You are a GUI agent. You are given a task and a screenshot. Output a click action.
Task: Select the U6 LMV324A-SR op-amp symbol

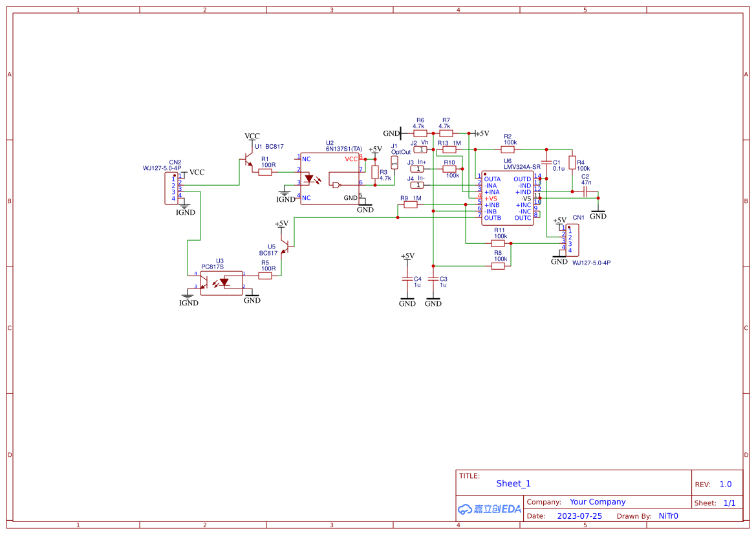(508, 197)
